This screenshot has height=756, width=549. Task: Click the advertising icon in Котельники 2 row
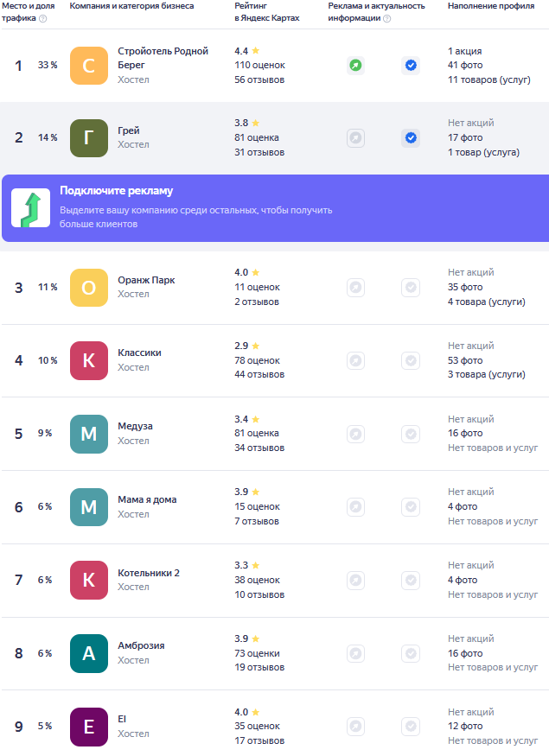355,580
